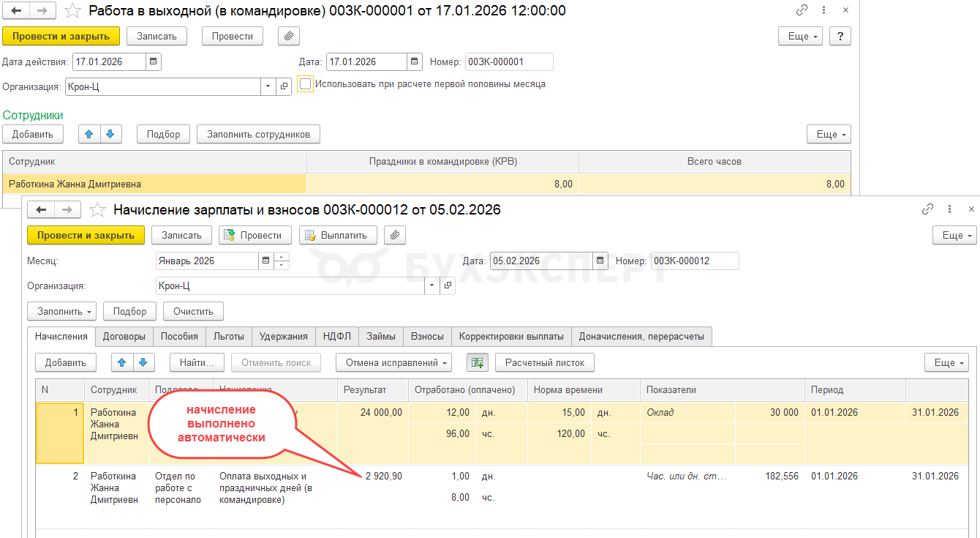Add payroll document to favorites star
The width and height of the screenshot is (980, 538).
[x=97, y=210]
